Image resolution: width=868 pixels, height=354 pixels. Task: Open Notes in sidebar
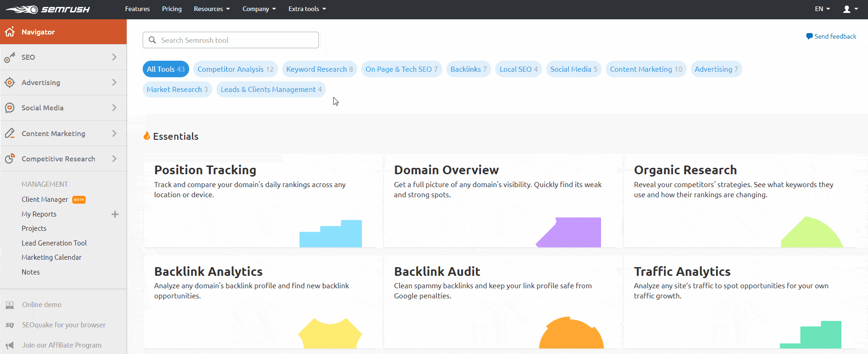tap(31, 272)
